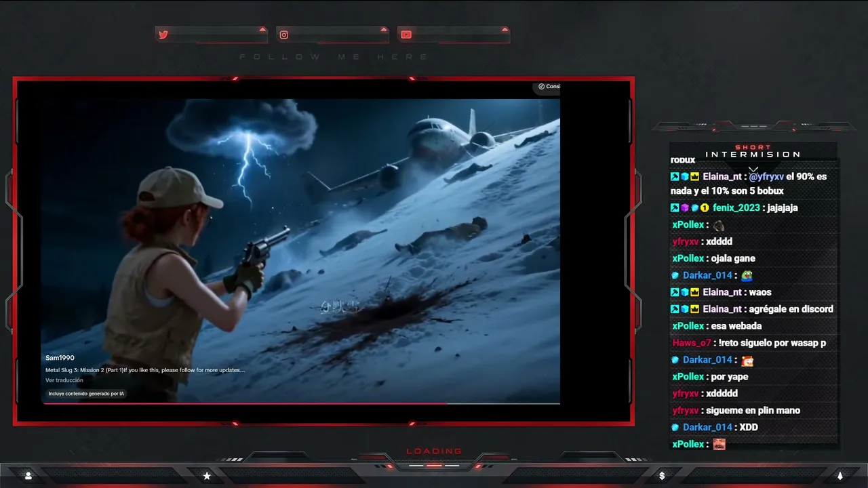Expand the arrow on the Instagram panel

(x=384, y=29)
